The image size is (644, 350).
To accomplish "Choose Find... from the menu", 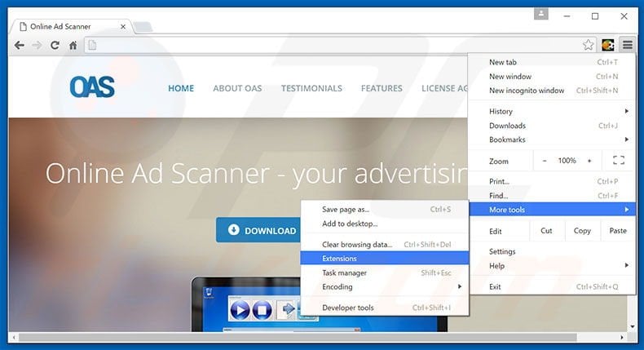I will click(552, 196).
